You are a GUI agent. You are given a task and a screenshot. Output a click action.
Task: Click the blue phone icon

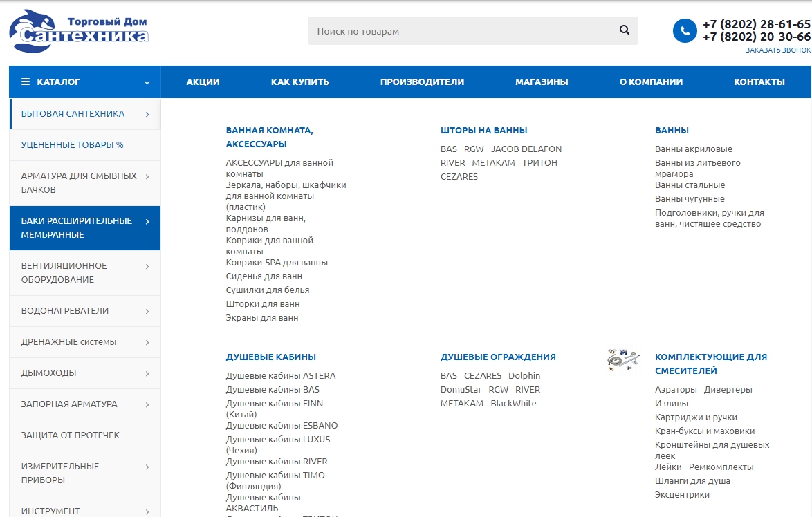(685, 31)
